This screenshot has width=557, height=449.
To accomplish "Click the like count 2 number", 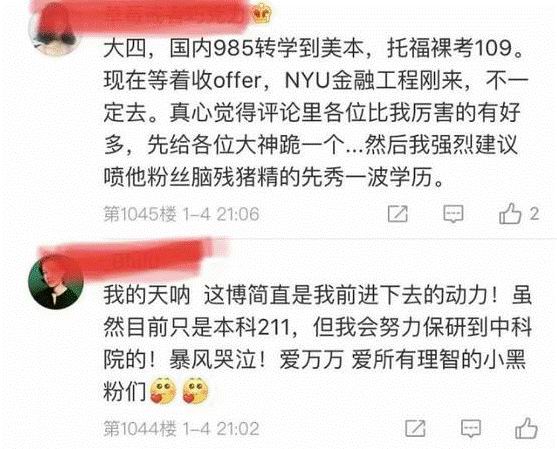I will pos(534,213).
